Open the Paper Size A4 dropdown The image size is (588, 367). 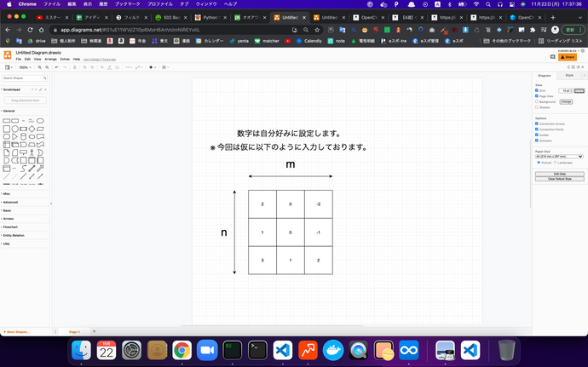(559, 157)
